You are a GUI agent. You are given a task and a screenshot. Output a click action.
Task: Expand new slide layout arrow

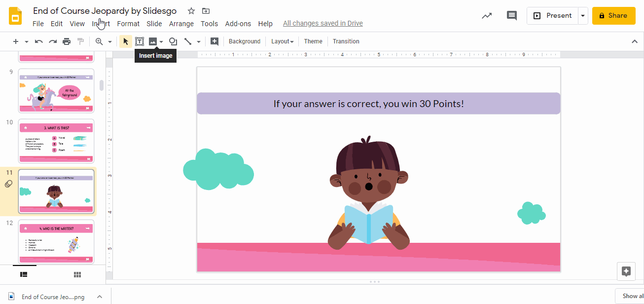[27, 42]
